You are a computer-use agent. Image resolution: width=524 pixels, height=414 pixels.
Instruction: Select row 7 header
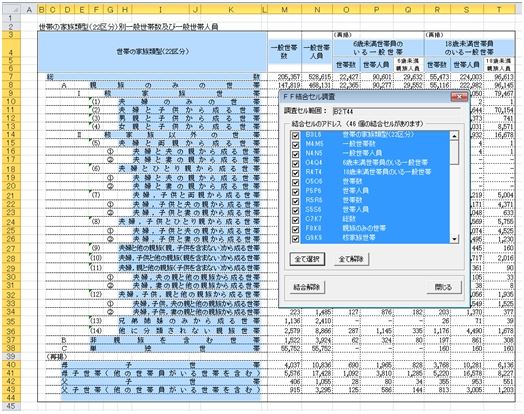11,77
